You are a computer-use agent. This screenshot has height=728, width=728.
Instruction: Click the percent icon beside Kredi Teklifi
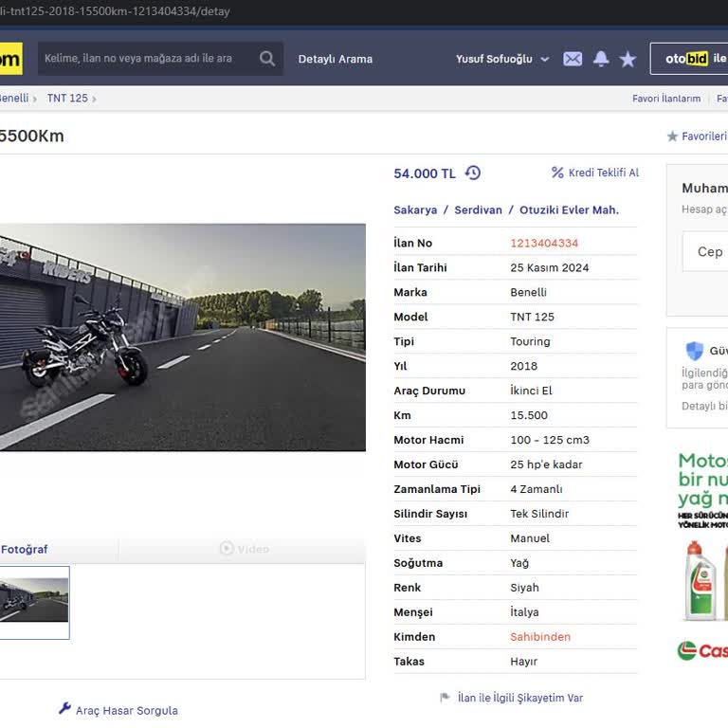click(x=557, y=173)
